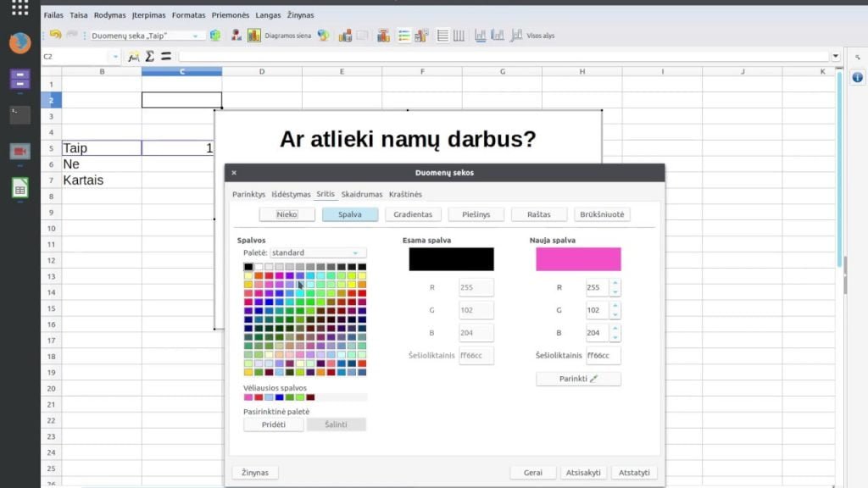Viewport: 868px width, 488px height.
Task: Switch to the Išdėstymas tab
Action: tap(291, 194)
